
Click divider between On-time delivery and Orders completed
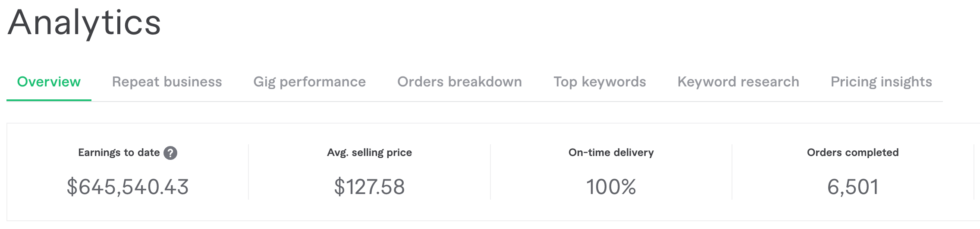coord(732,172)
